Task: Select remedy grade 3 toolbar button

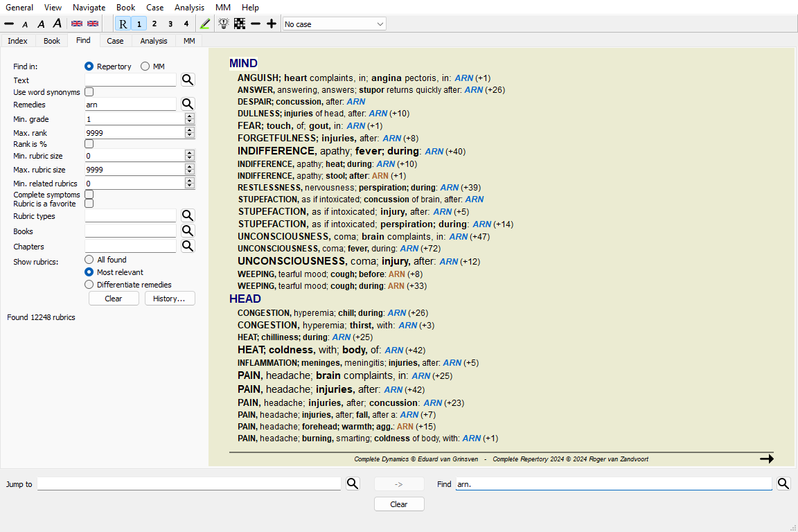Action: (x=170, y=24)
